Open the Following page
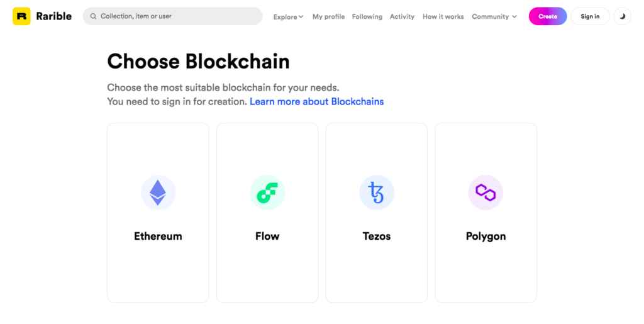 click(367, 17)
